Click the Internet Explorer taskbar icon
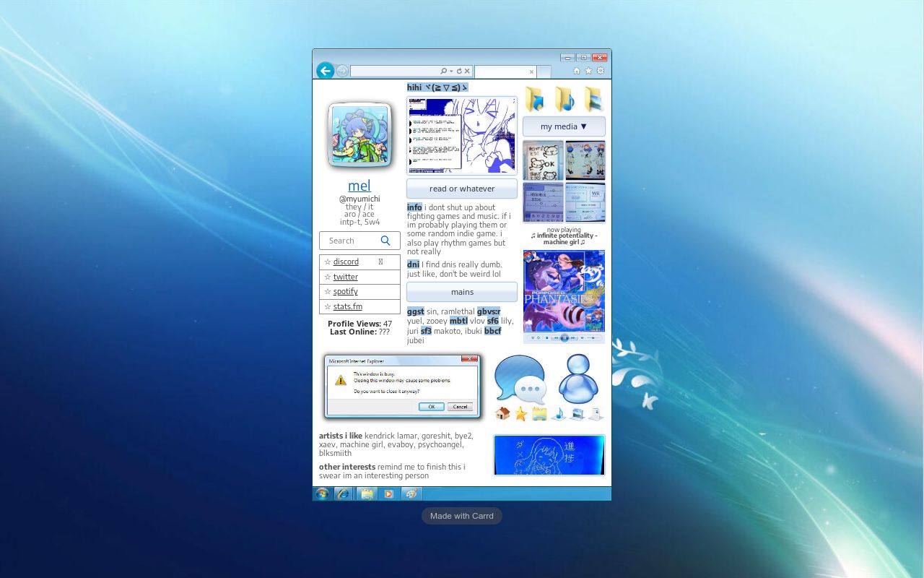Image resolution: width=924 pixels, height=578 pixels. coord(344,493)
